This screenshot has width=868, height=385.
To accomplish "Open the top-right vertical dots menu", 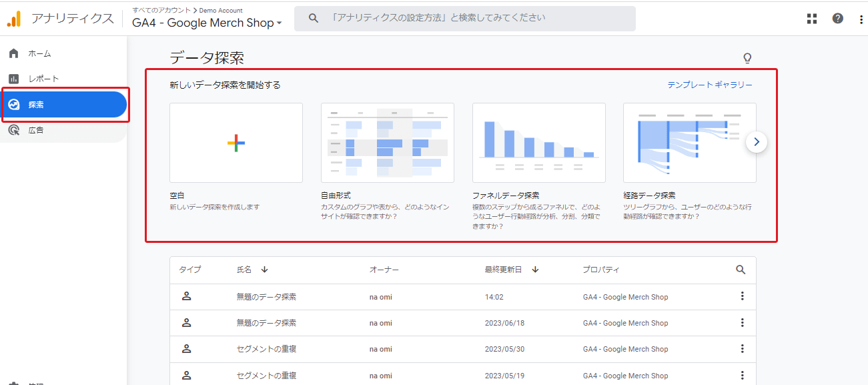I will coord(861,19).
